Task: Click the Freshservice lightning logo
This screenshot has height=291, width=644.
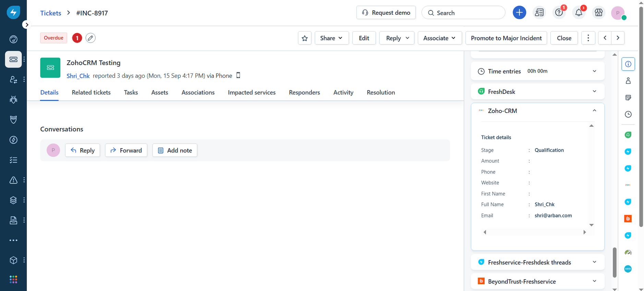Action: [x=13, y=13]
